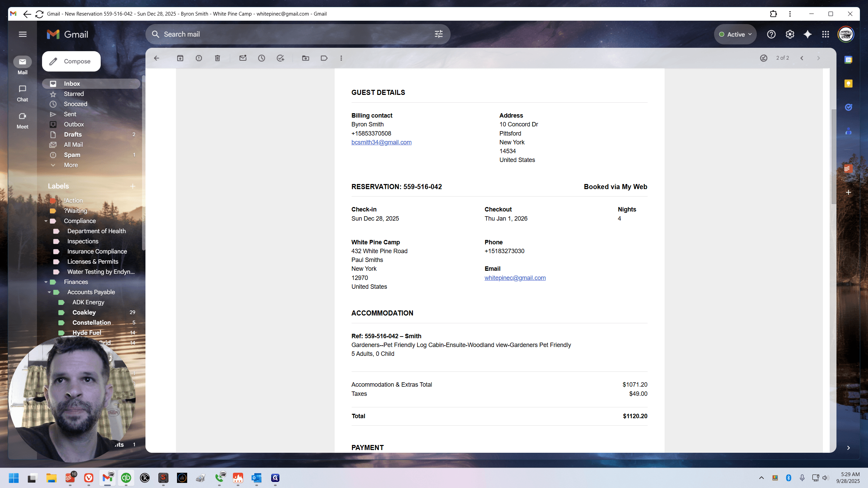868x488 pixels.
Task: Open the Drafts folder
Action: 91,135
